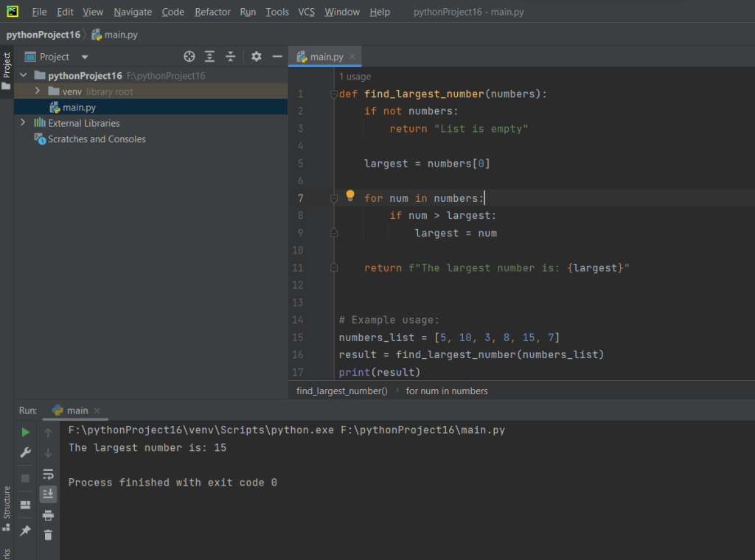Open Project panel gear options
This screenshot has width=755, height=560.
tap(257, 57)
